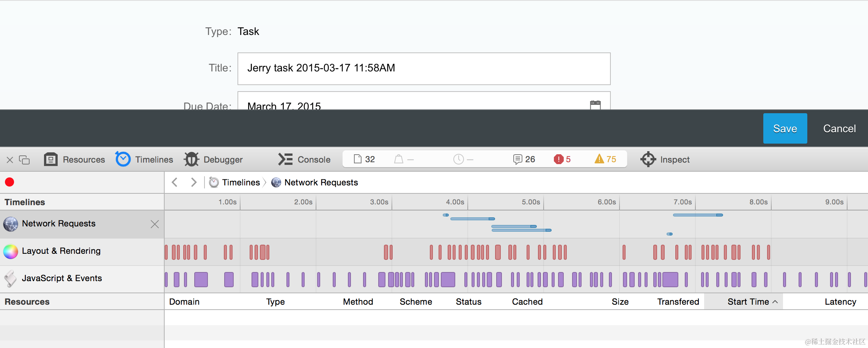The width and height of the screenshot is (868, 348).
Task: Click the Layout & Rendering color wheel icon
Action: (x=10, y=251)
